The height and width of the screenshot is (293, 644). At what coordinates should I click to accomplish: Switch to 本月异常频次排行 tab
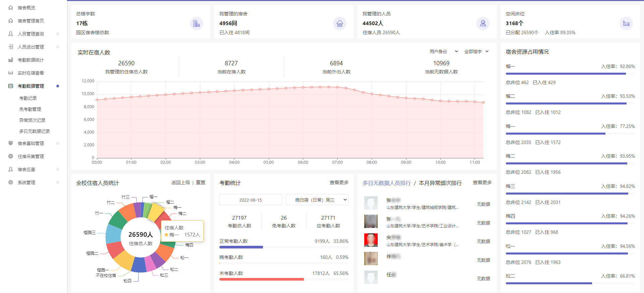point(440,183)
